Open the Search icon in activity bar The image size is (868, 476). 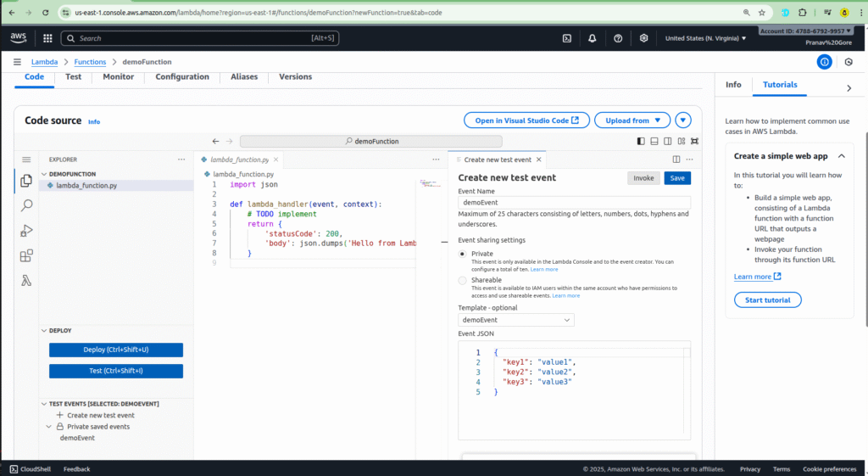click(x=26, y=205)
